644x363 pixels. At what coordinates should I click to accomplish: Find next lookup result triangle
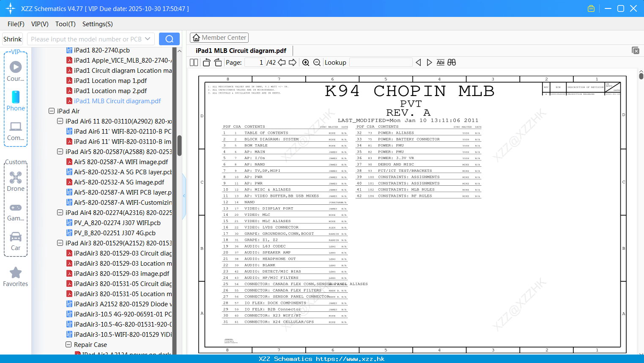tap(429, 63)
